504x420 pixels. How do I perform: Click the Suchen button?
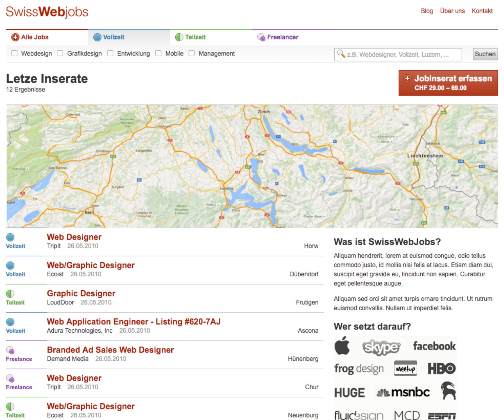coord(485,54)
